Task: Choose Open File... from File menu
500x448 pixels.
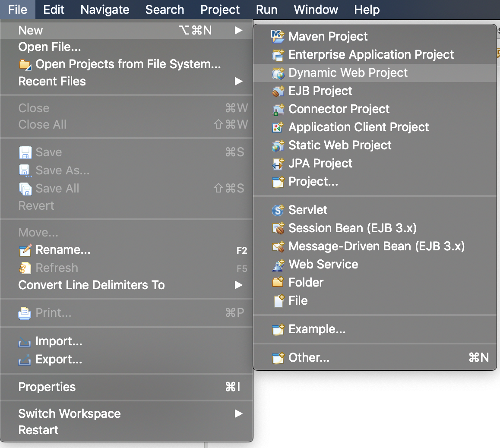Action: pos(127,47)
